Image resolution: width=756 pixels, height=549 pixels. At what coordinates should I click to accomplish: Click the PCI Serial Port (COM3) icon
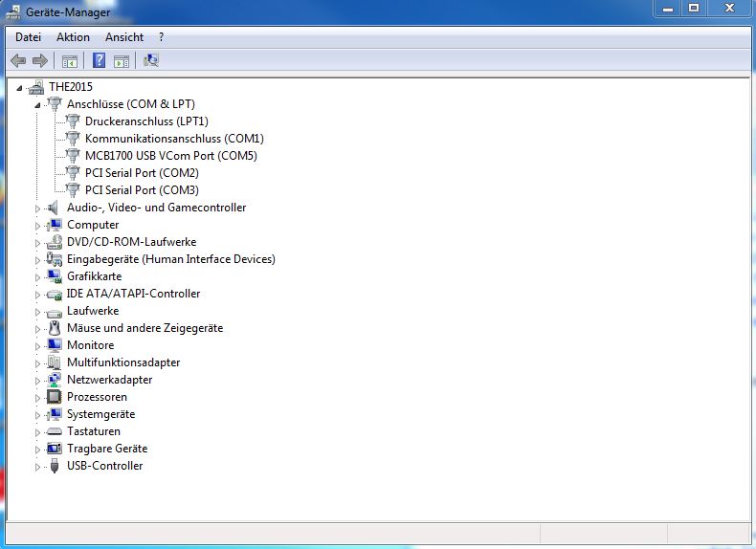pyautogui.click(x=73, y=190)
